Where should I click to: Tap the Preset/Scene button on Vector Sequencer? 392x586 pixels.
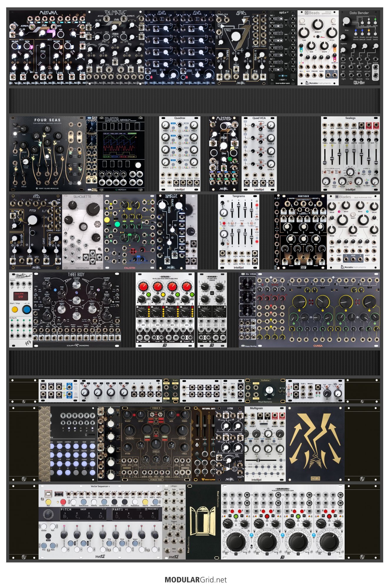pyautogui.click(x=155, y=502)
